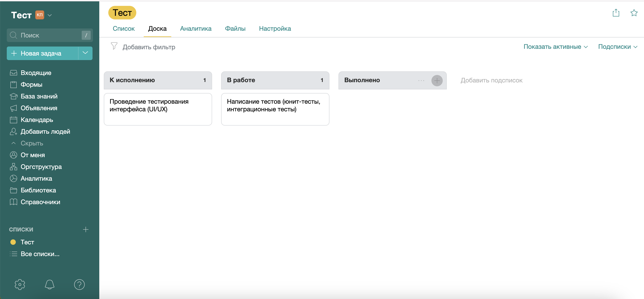Click plus icon next to СПИСКИ
644x299 pixels.
86,229
